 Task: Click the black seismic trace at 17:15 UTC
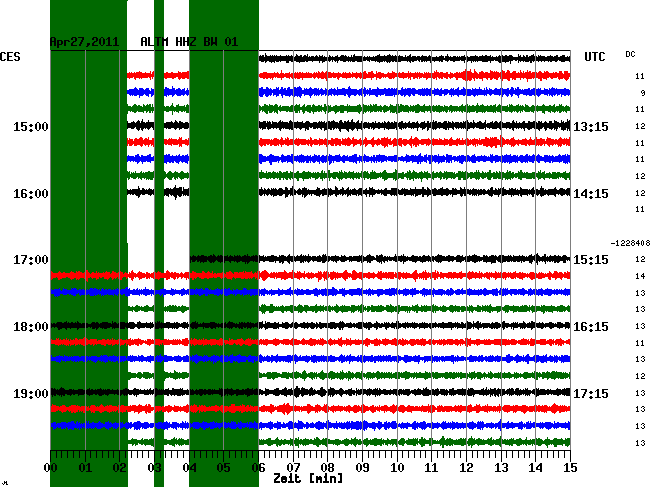pyautogui.click(x=310, y=392)
